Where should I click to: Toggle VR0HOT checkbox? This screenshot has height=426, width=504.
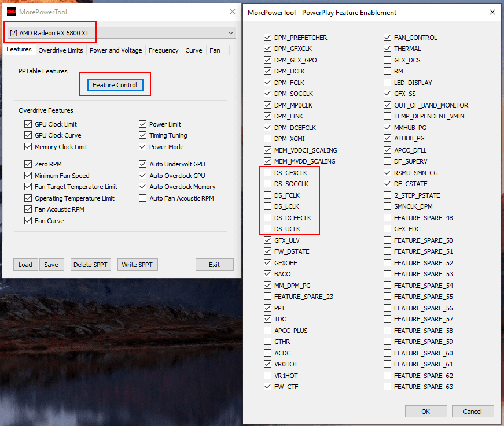(267, 364)
